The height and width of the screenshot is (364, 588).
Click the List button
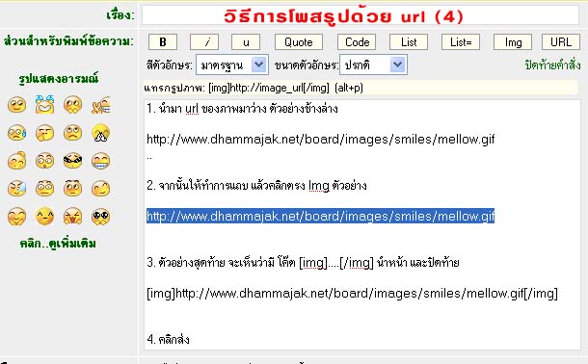[x=409, y=42]
